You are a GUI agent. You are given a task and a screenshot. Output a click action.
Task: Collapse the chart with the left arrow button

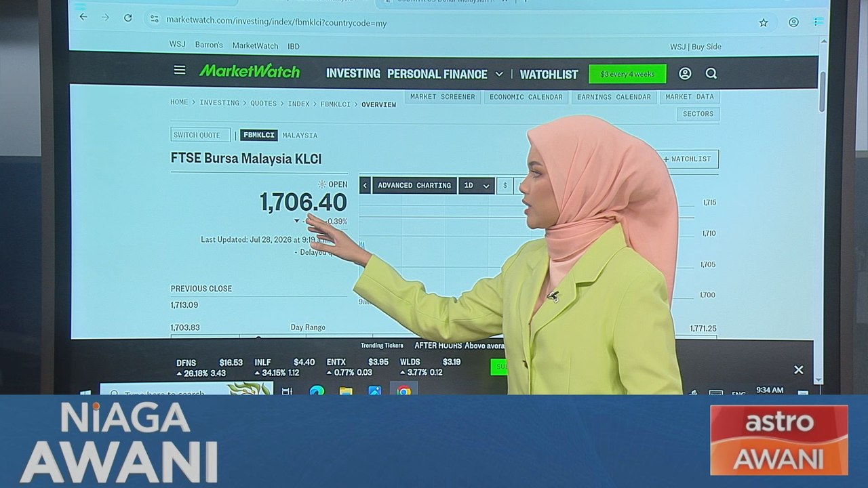[x=365, y=185]
